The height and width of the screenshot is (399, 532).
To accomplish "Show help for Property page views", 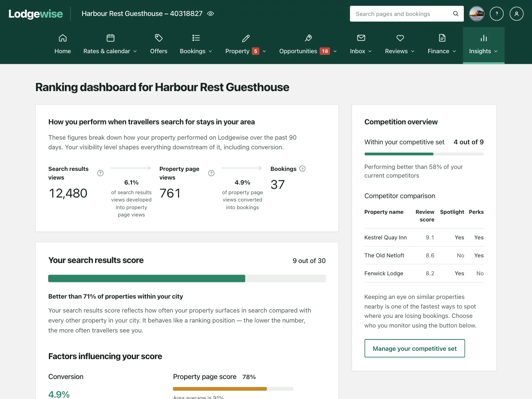I will 211,173.
